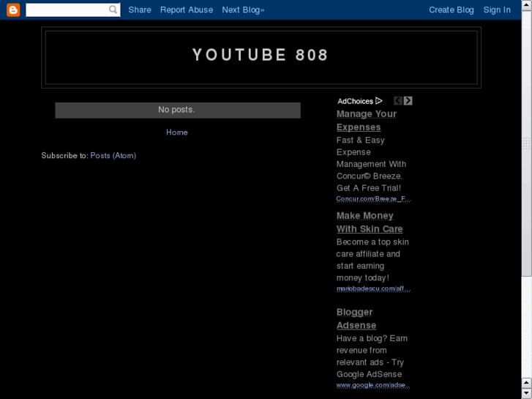
Task: Click the vertical scrollbar thumb
Action: coord(527,144)
